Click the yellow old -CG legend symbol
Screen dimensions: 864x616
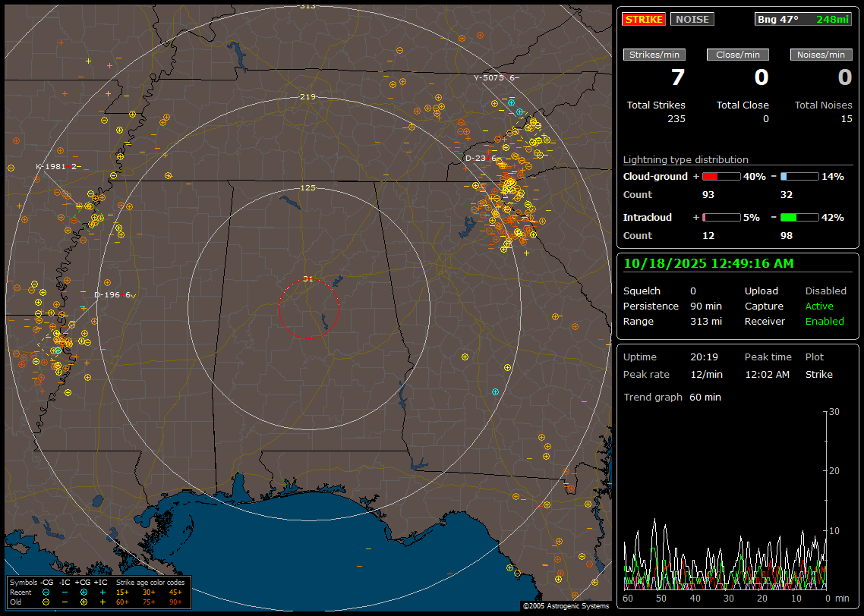(46, 602)
